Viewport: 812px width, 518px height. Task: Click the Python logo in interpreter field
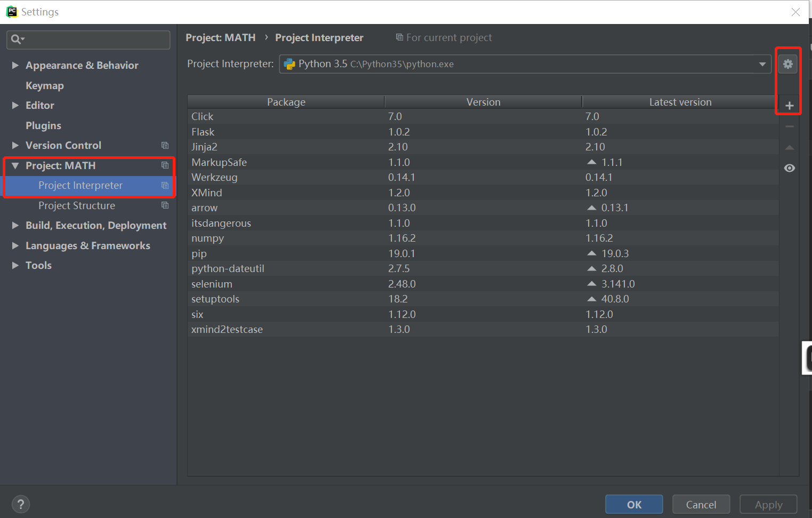click(290, 64)
